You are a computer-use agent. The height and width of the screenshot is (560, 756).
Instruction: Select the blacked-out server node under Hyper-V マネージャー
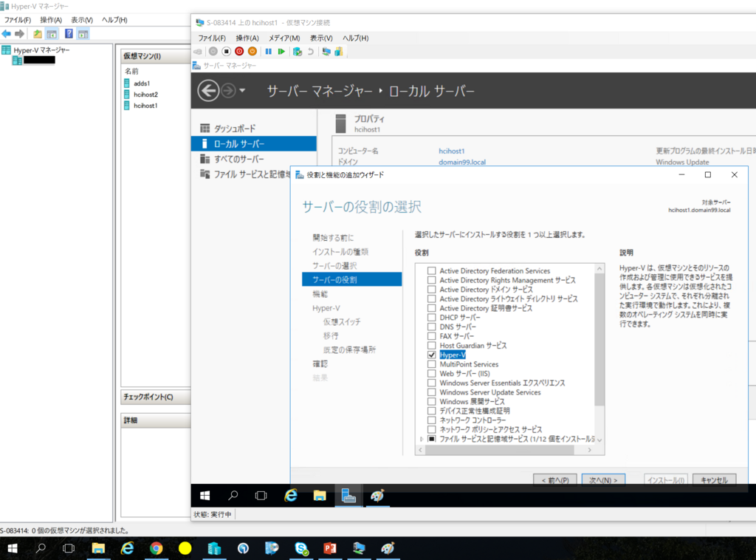(39, 61)
